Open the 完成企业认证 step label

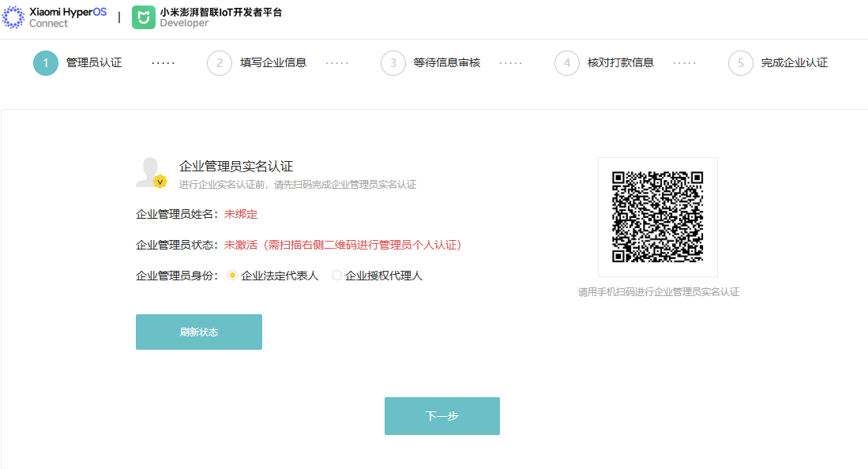795,63
